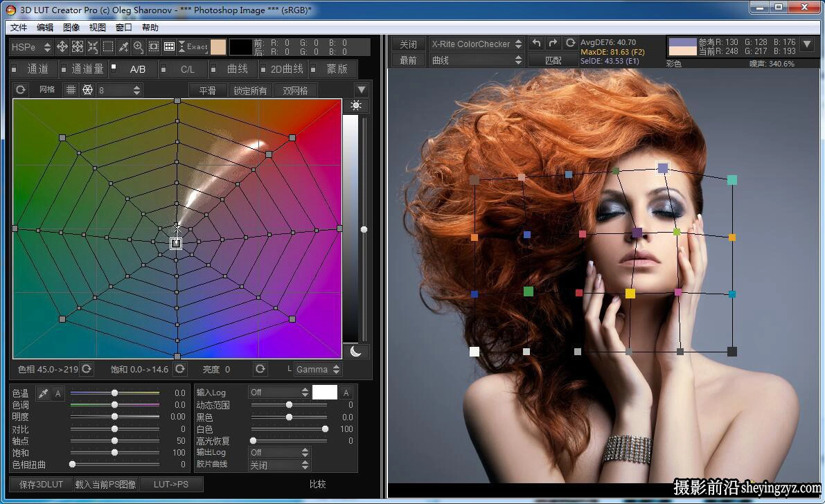The height and width of the screenshot is (504, 825).
Task: Toggle the Exact sampling mode icon
Action: click(193, 47)
